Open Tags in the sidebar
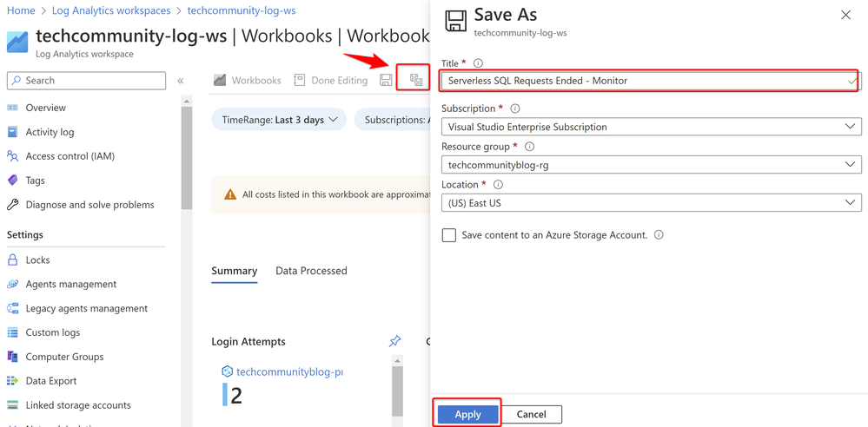 point(35,181)
